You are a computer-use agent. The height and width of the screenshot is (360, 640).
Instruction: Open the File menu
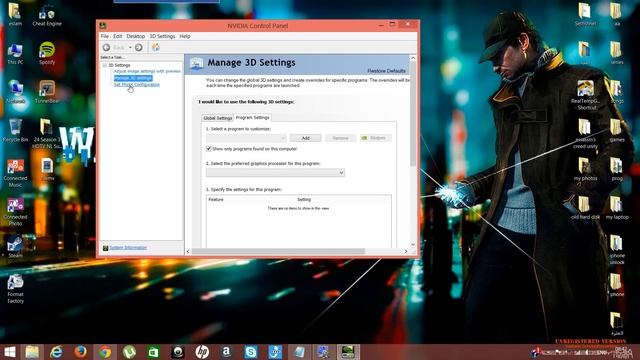[104, 36]
